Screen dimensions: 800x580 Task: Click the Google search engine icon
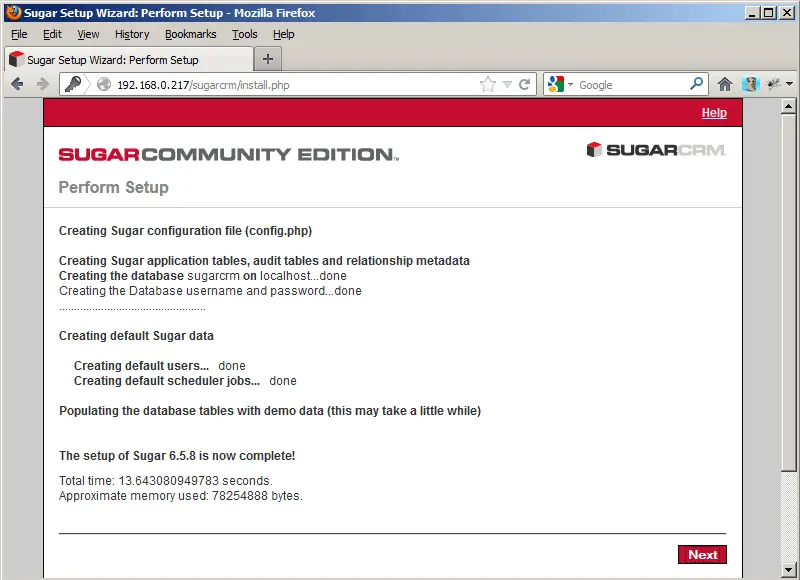(556, 84)
